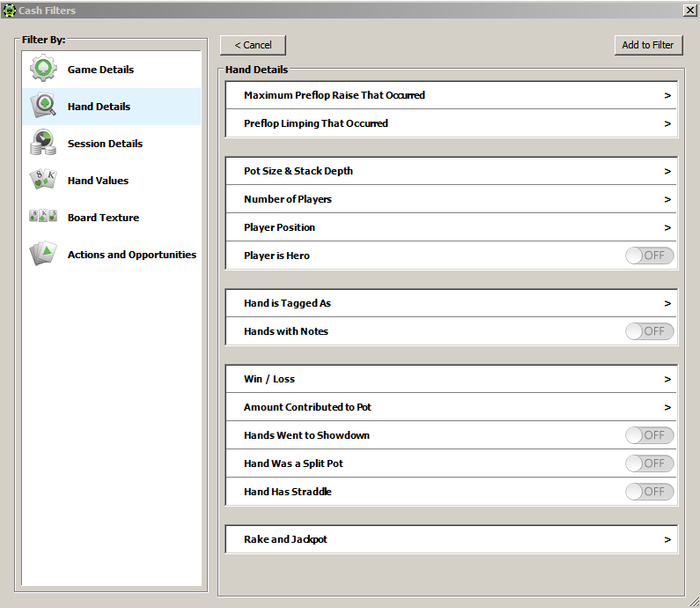Enable the Hands with Notes toggle
Viewport: 700px width, 608px height.
click(x=649, y=331)
